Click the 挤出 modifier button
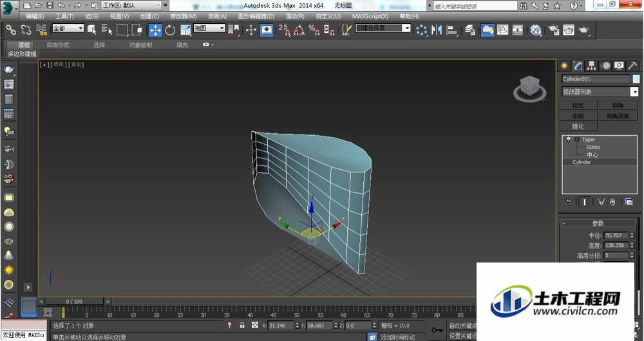Viewport: 644px width, 341px height. [x=578, y=106]
